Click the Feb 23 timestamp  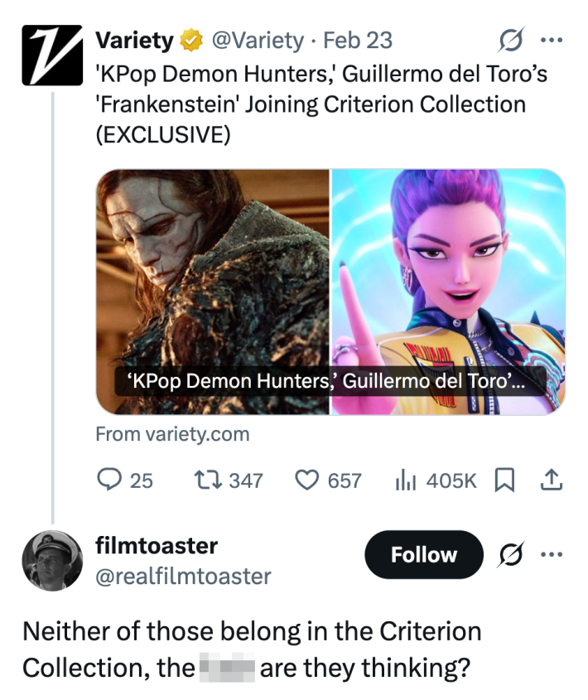point(358,40)
